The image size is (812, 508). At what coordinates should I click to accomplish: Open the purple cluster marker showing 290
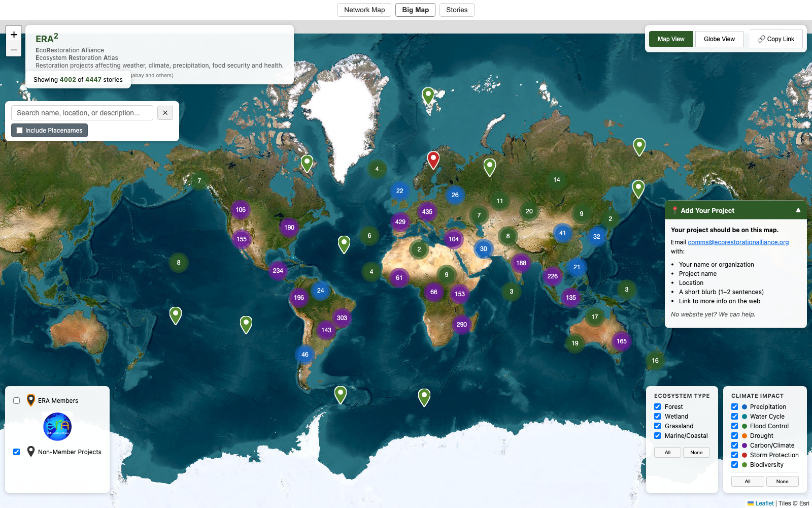coord(462,325)
